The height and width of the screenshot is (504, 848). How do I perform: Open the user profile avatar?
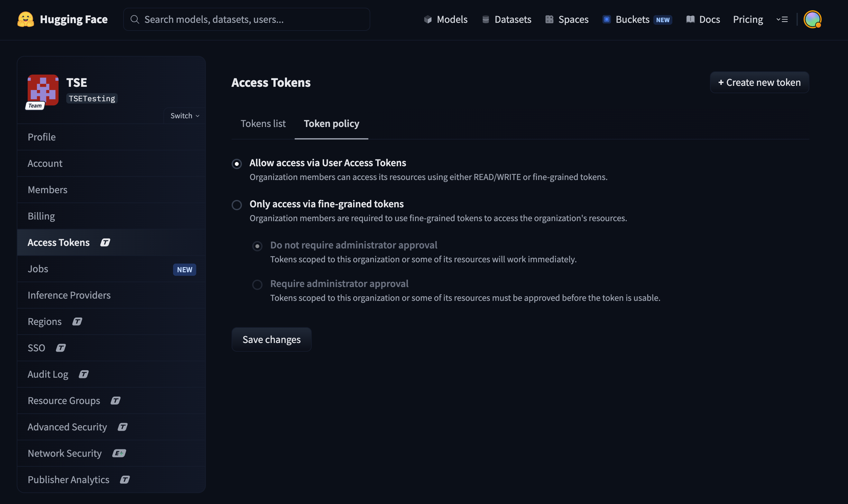pyautogui.click(x=812, y=19)
